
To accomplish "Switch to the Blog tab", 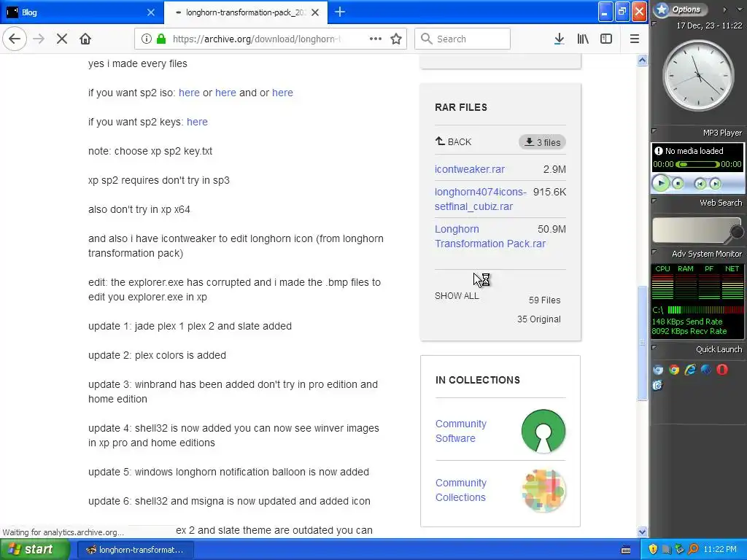I will [82, 12].
